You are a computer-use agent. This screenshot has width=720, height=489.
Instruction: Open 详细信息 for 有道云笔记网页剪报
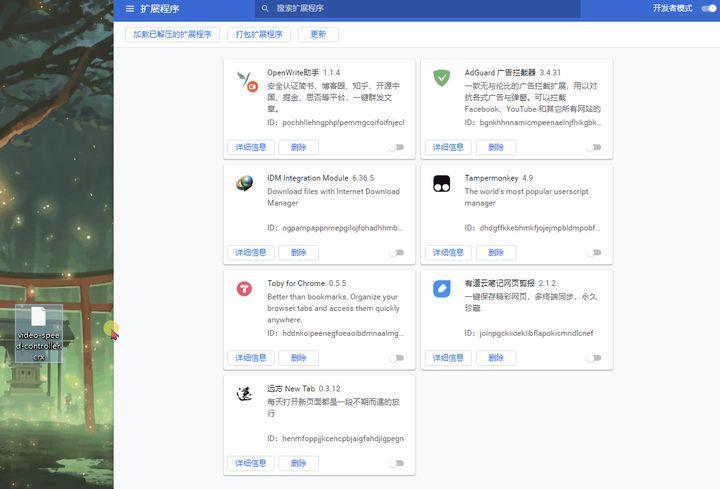tap(448, 358)
